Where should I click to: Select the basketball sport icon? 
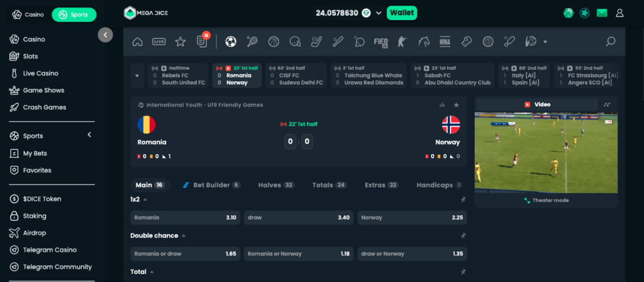274,42
